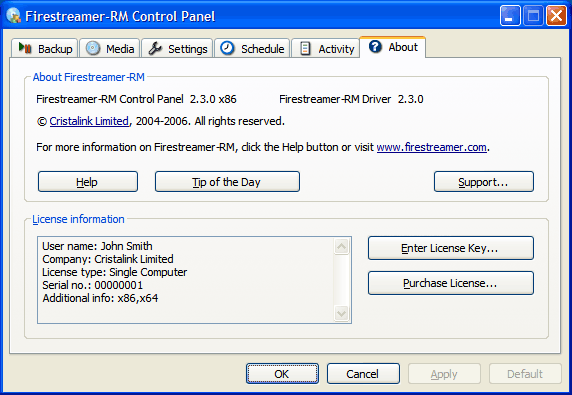Click the Purchase License button
This screenshot has width=572, height=395.
[x=451, y=283]
